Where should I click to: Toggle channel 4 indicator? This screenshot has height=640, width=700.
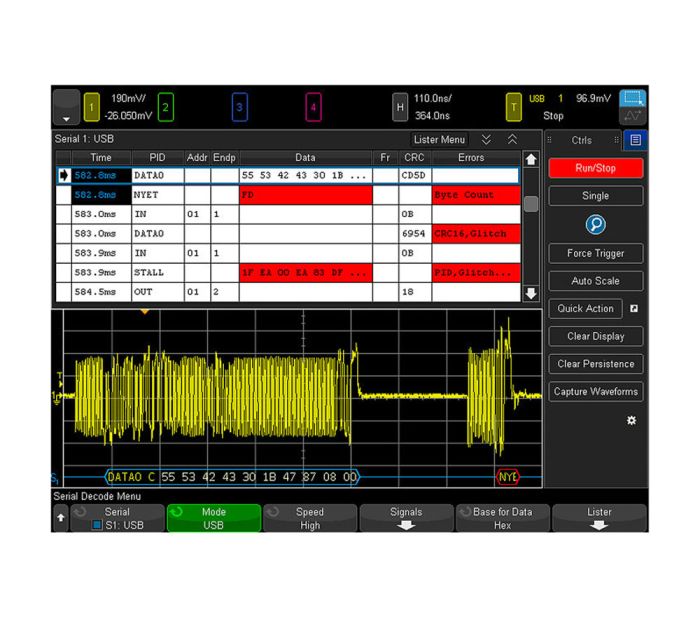pyautogui.click(x=313, y=107)
